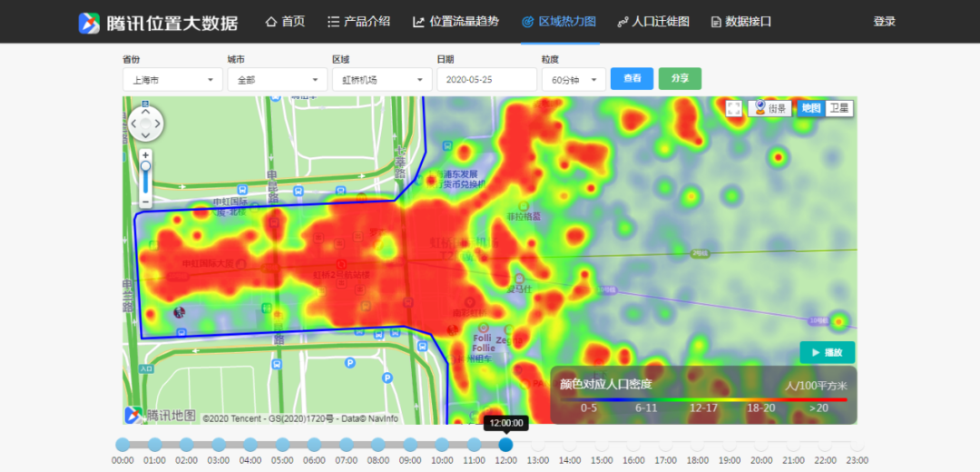Enter fullscreen map view
This screenshot has width=980, height=472.
[734, 108]
